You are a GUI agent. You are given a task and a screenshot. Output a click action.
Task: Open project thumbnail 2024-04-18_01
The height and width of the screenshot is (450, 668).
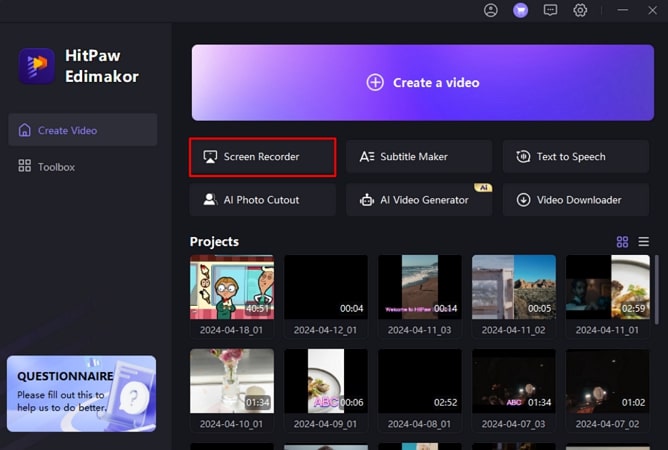pos(232,287)
